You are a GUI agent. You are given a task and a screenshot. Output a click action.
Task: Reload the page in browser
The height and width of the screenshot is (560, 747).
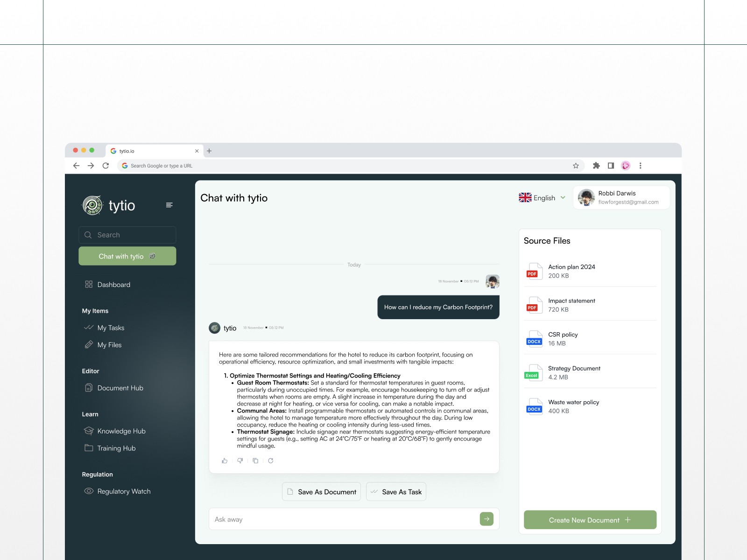tap(106, 166)
